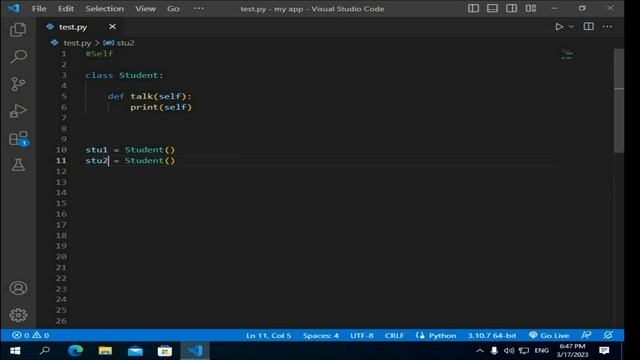Click Ln 11, Col 5 in status bar

[269, 336]
